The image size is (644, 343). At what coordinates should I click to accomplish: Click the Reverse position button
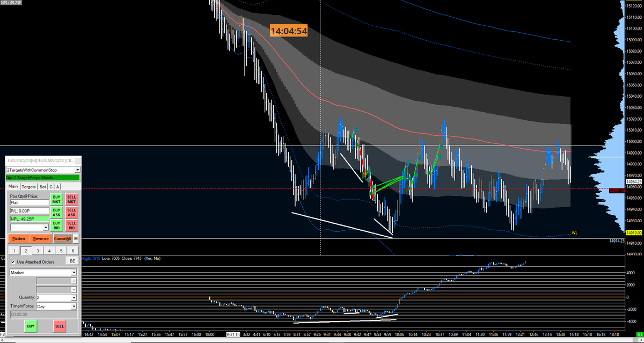coord(41,239)
